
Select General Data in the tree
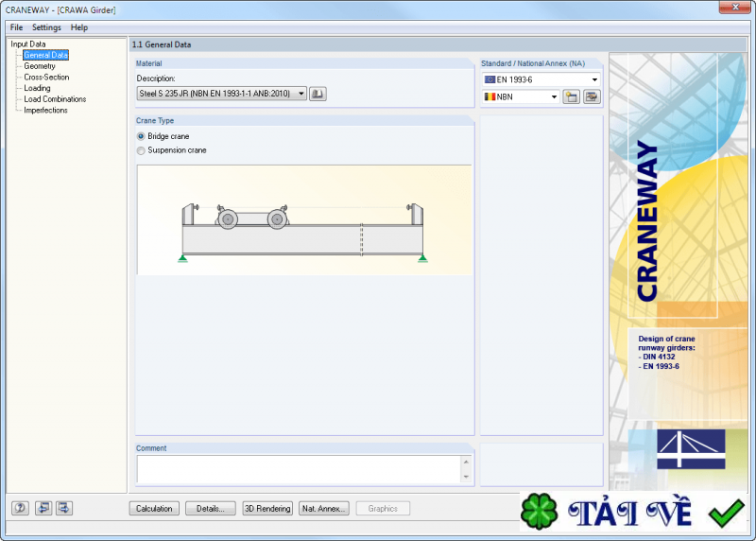(x=45, y=55)
